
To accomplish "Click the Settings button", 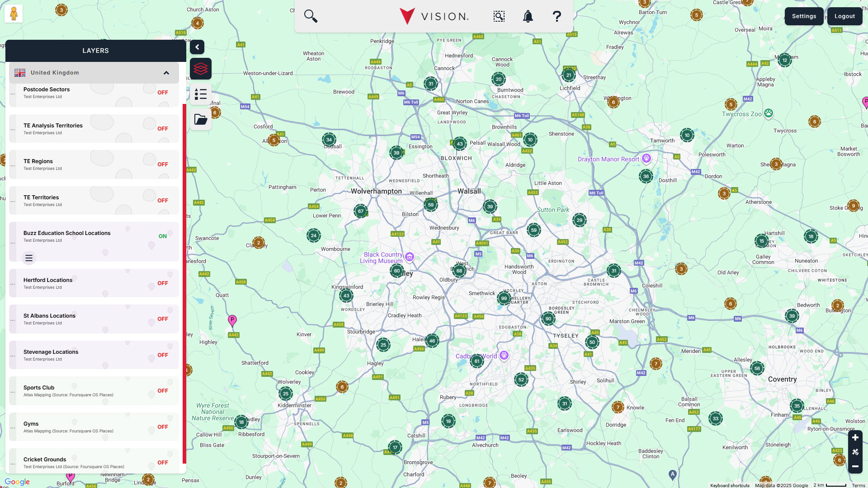I will [804, 16].
